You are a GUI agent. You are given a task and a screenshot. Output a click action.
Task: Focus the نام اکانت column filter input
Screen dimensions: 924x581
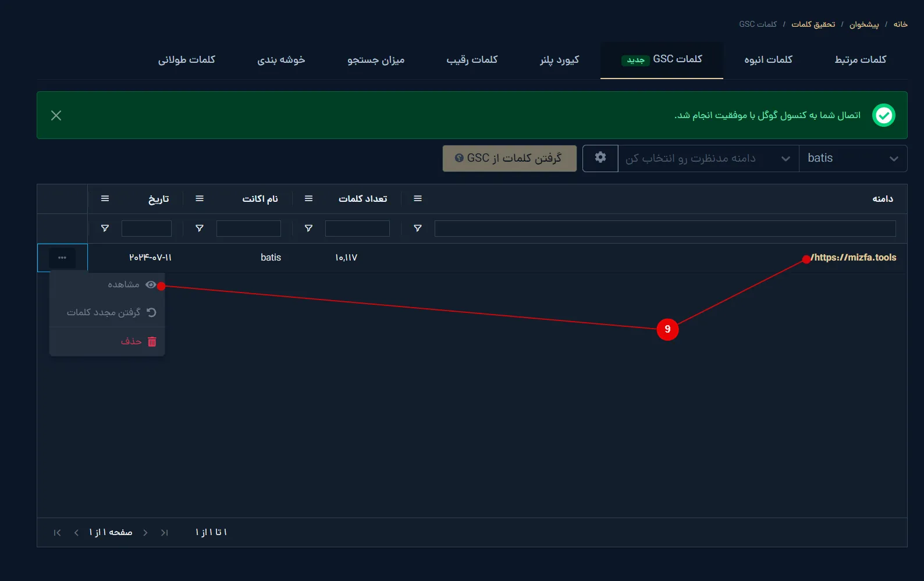[248, 229]
